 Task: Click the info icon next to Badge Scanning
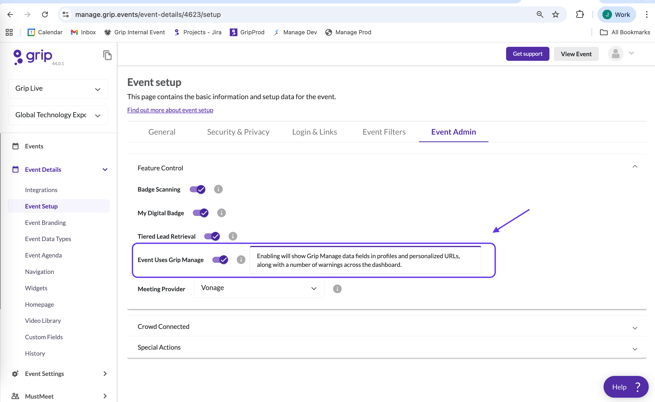[x=218, y=189]
